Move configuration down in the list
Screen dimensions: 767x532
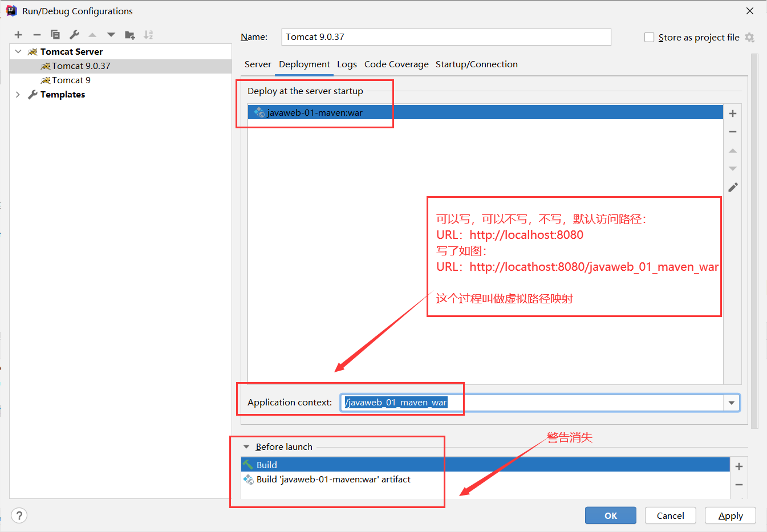(111, 35)
